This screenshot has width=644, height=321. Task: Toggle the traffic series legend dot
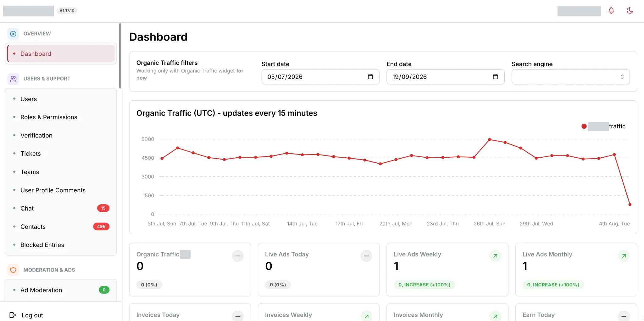pyautogui.click(x=584, y=126)
